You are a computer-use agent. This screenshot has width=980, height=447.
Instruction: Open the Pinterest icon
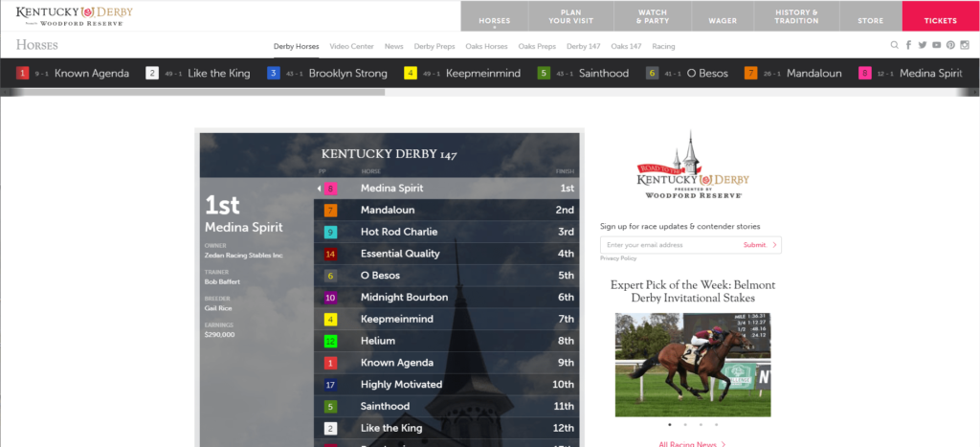[x=950, y=45]
